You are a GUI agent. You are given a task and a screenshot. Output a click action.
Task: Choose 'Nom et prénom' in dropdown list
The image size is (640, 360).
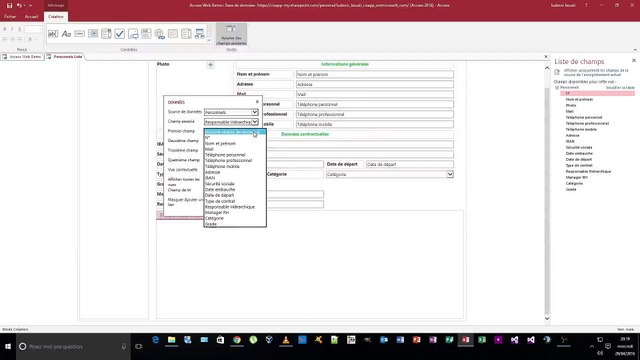[235, 143]
